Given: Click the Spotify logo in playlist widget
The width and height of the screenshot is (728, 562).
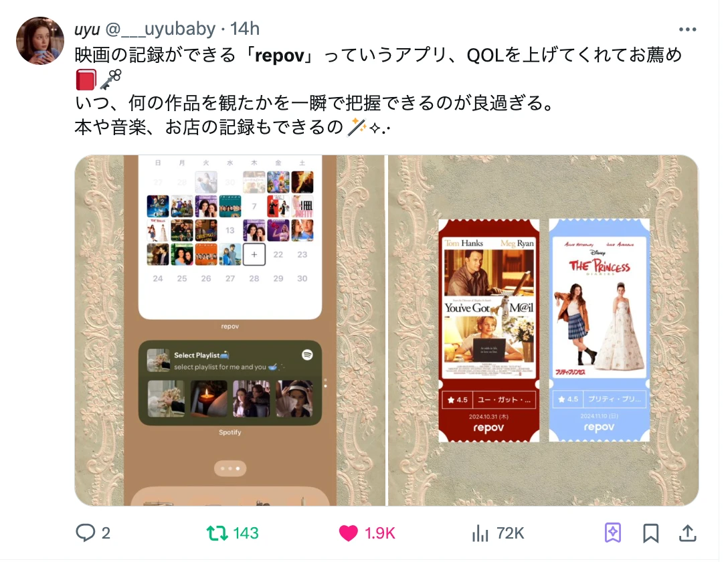Looking at the screenshot, I should pyautogui.click(x=307, y=355).
